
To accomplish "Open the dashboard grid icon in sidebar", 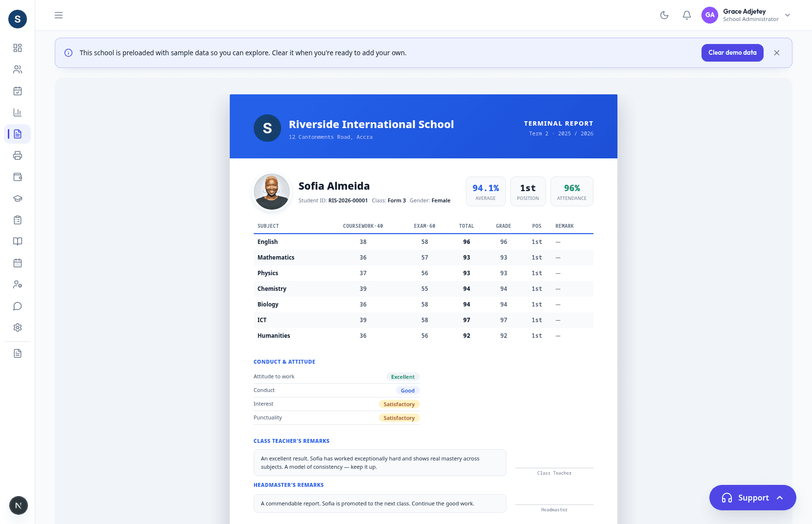I will coord(18,48).
